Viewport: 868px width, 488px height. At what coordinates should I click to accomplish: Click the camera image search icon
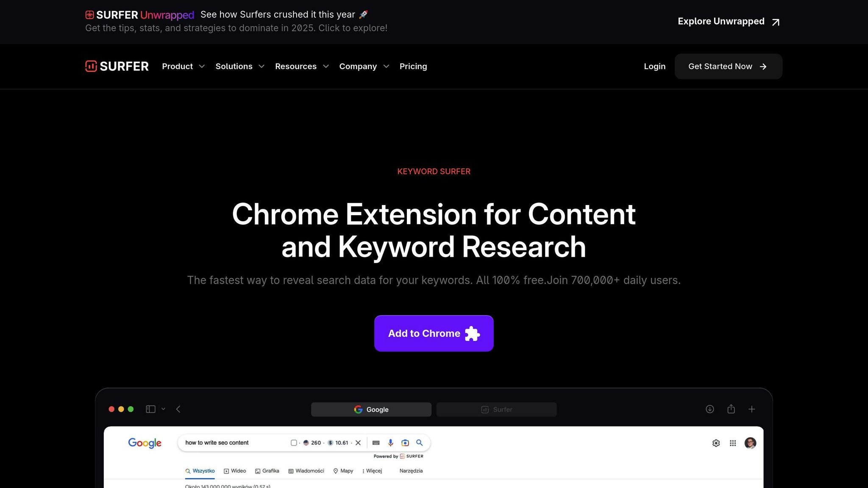coord(405,443)
